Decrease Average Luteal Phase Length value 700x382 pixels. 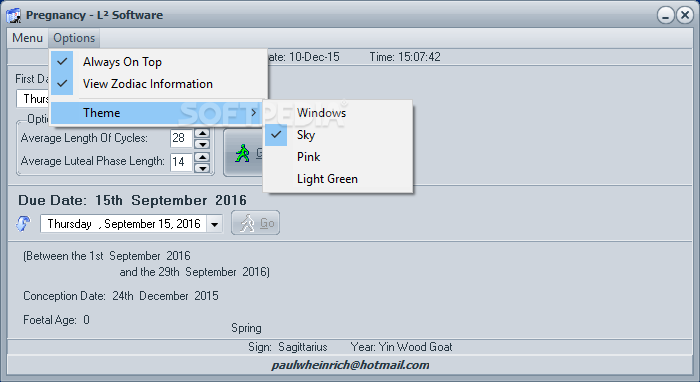203,167
